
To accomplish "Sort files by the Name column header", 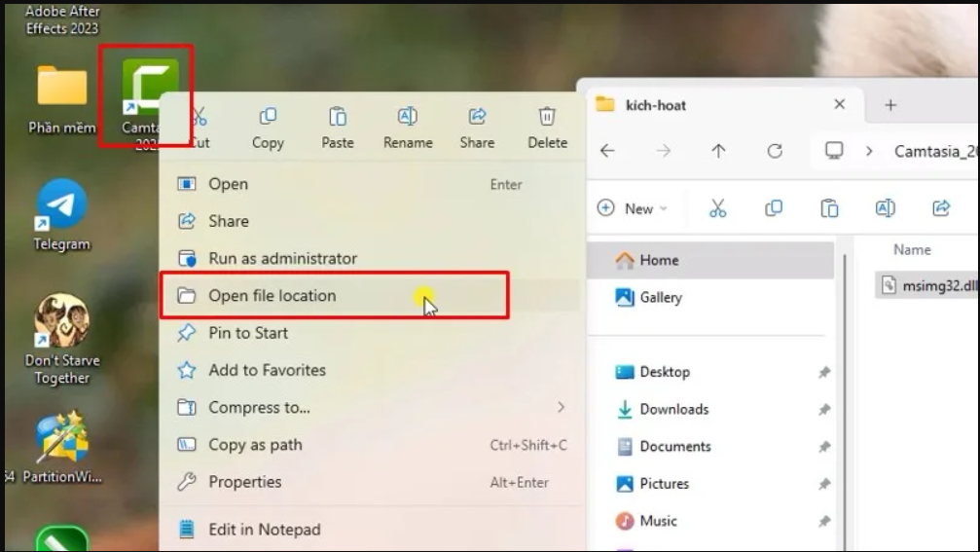I will click(912, 250).
